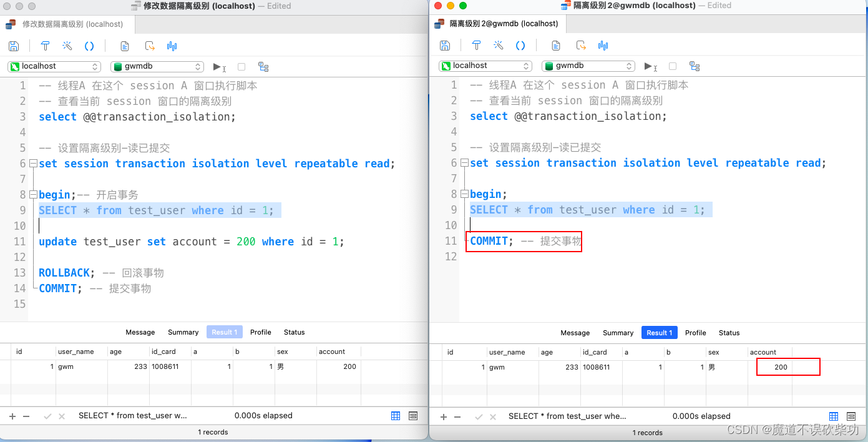Click COMMIT line 11 in right editor
This screenshot has height=442, width=868.
coord(525,241)
